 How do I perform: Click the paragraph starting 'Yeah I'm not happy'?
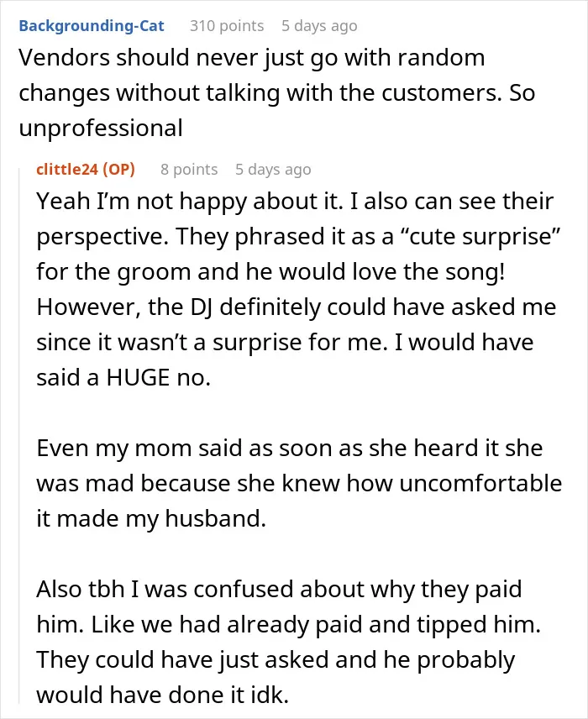point(299,289)
